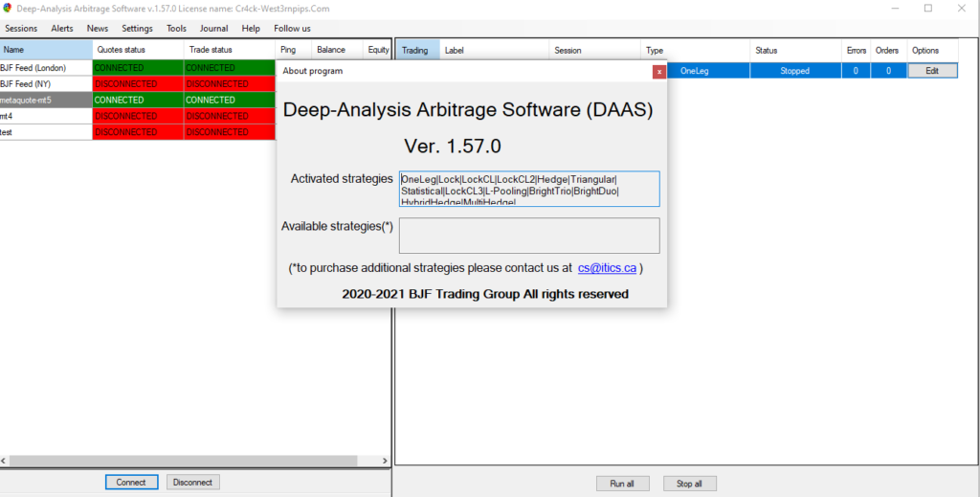Click the Balance column header
The width and height of the screenshot is (980, 497).
337,50
